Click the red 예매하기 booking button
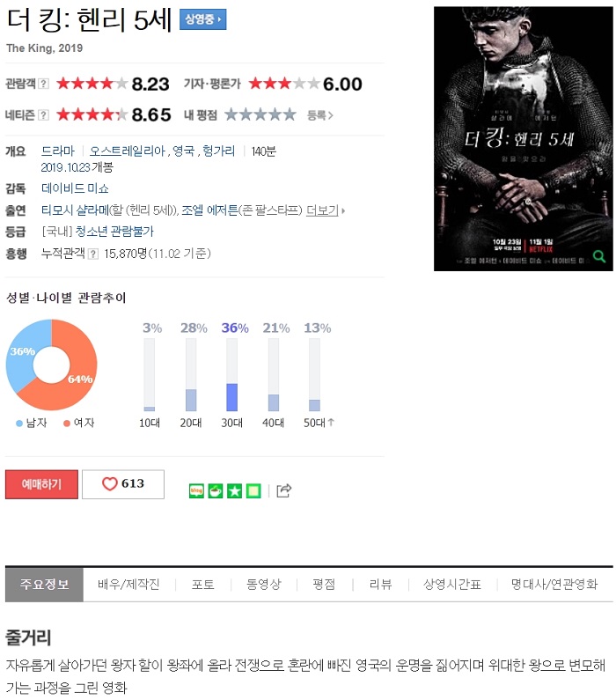 click(41, 484)
